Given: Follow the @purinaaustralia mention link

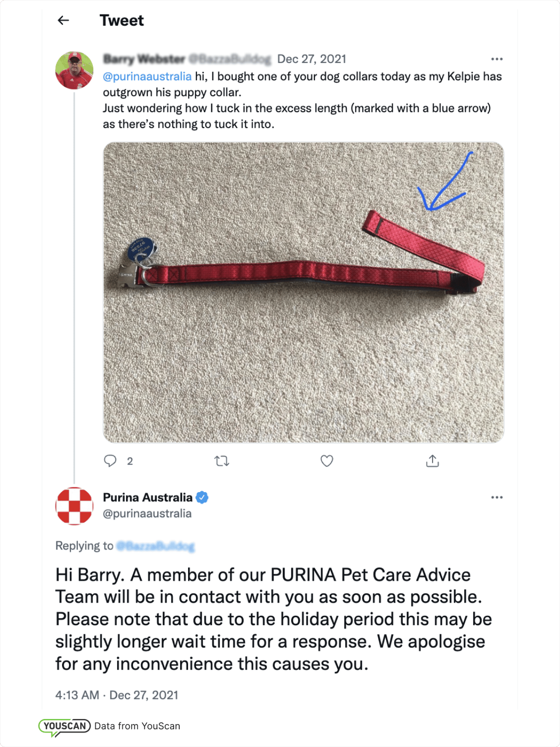Looking at the screenshot, I should (147, 76).
